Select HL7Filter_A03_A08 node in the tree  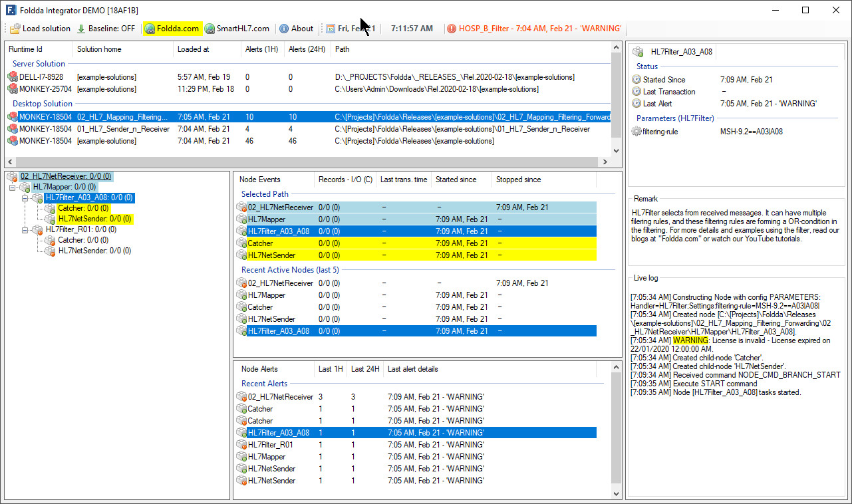[90, 197]
